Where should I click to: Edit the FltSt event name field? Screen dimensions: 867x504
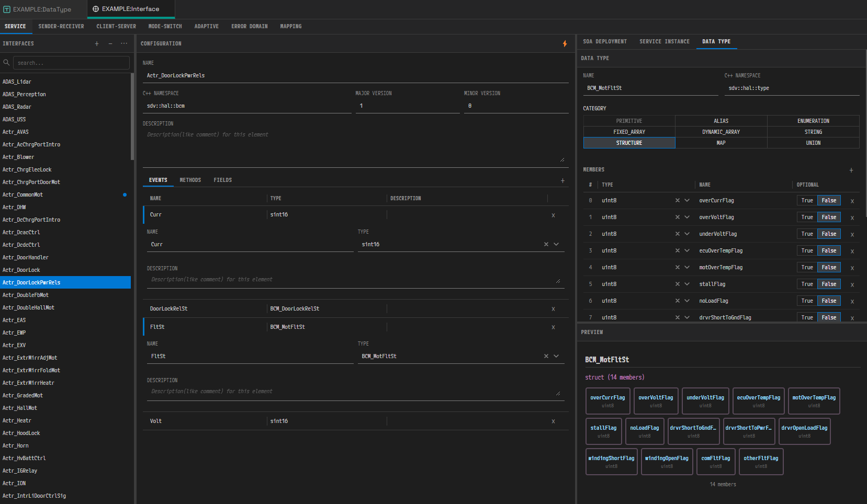coord(250,356)
